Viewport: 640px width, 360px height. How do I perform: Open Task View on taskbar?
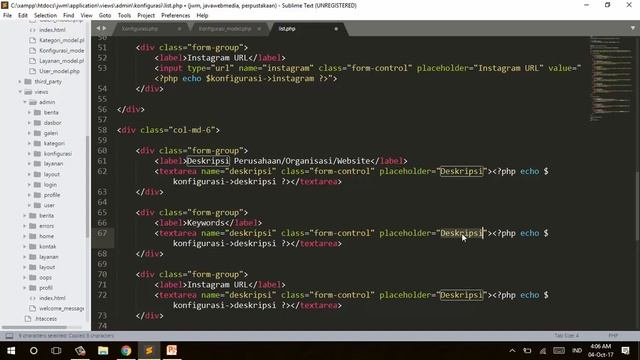coord(56,351)
